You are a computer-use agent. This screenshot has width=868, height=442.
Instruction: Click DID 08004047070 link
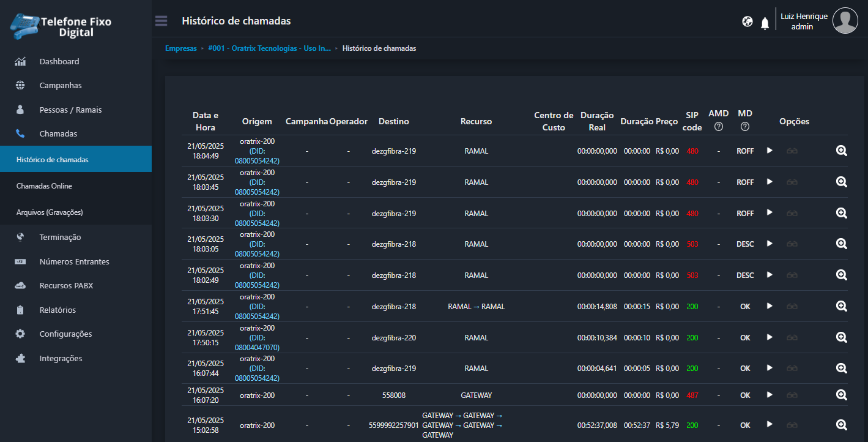(257, 347)
